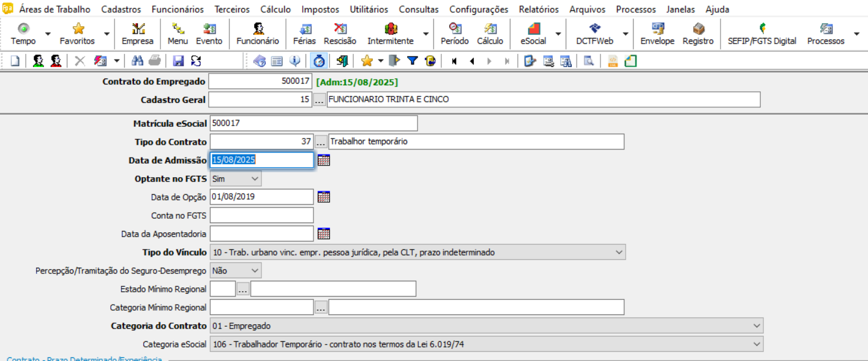The image size is (868, 361).
Task: Click lookup button next to Cadastro Geral
Action: (320, 99)
